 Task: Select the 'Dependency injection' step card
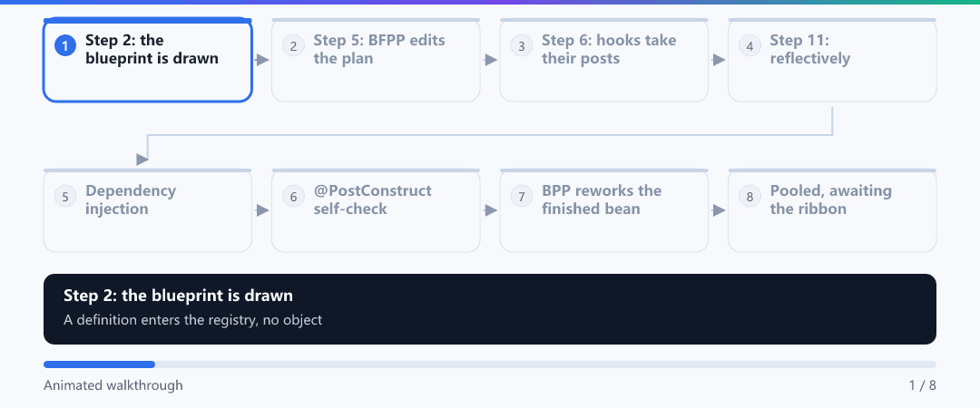[148, 210]
